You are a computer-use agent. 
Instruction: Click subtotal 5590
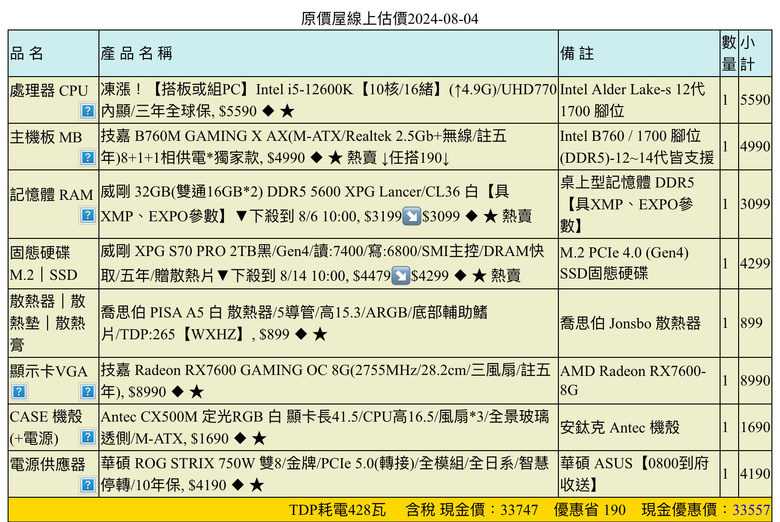755,100
